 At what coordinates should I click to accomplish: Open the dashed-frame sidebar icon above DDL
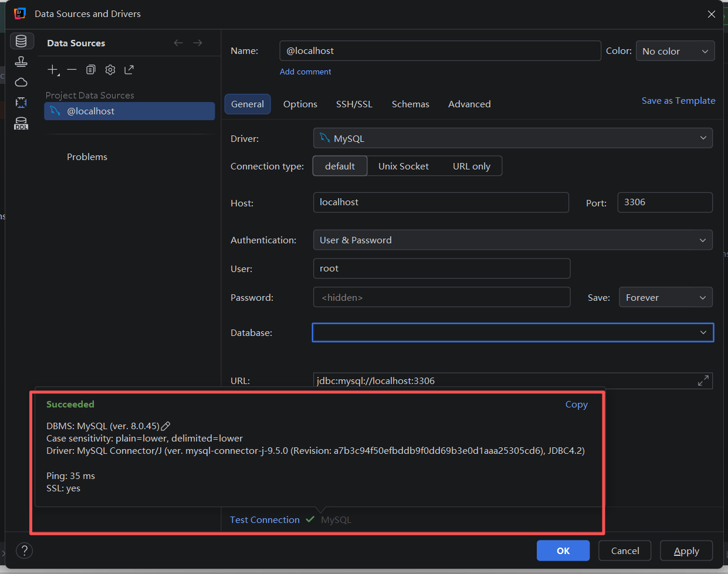point(21,103)
